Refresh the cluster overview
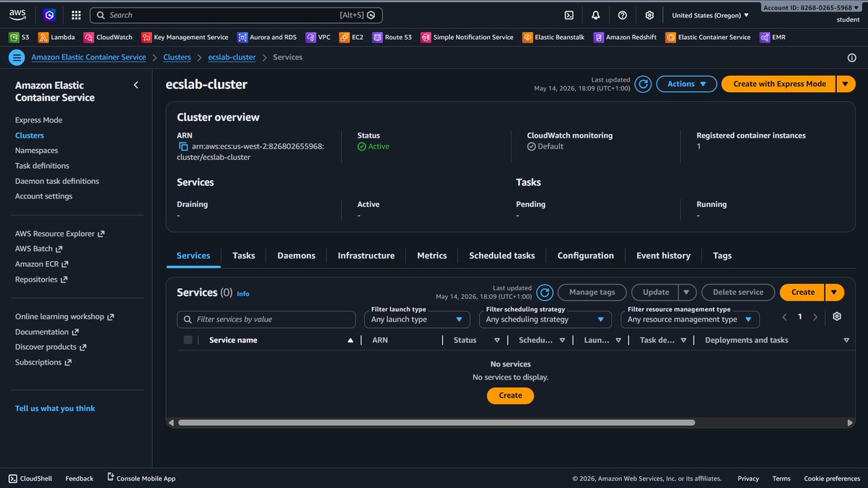The height and width of the screenshot is (488, 868). click(643, 84)
